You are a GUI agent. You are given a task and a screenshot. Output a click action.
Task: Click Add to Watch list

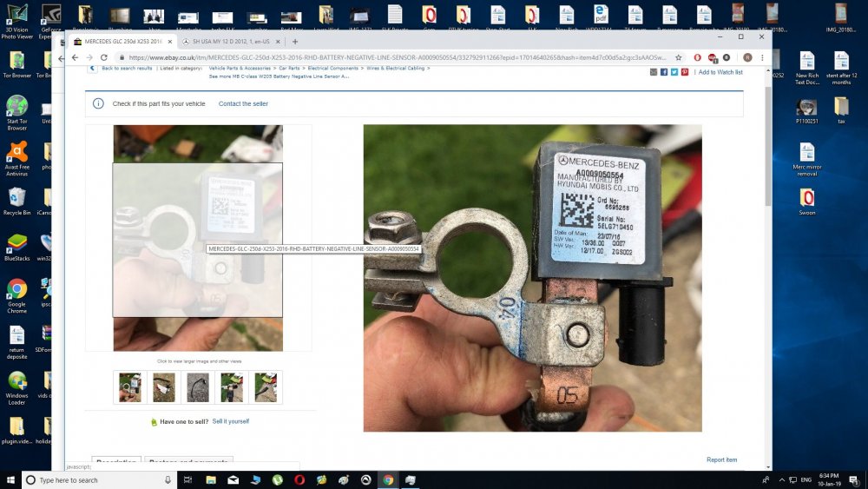click(x=720, y=72)
